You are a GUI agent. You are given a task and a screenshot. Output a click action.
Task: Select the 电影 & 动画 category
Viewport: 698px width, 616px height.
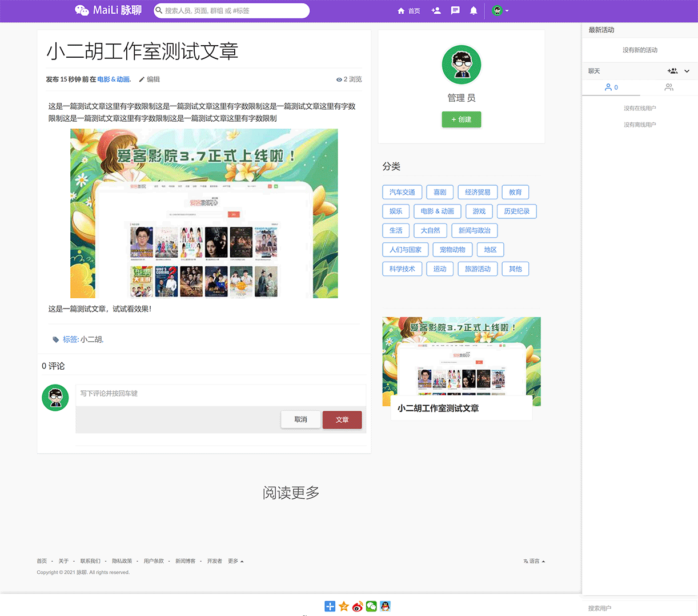click(x=437, y=211)
